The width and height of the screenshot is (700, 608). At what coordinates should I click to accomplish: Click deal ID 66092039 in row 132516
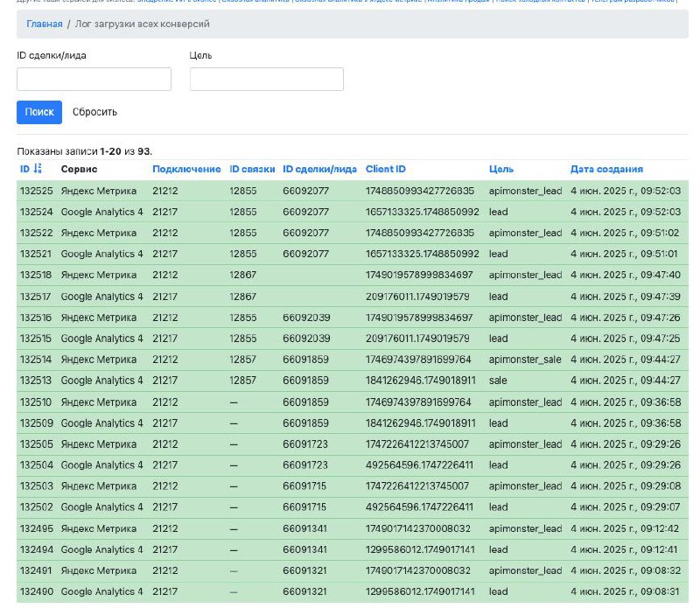306,318
